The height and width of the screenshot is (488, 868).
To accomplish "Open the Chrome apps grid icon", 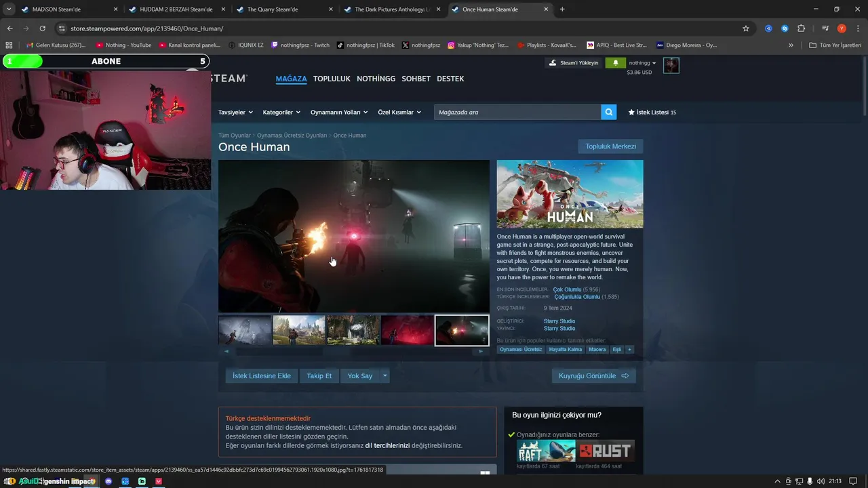I will pos(9,45).
